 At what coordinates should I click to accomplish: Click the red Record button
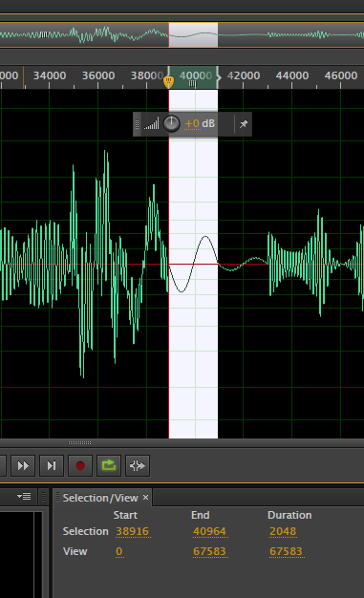(80, 465)
